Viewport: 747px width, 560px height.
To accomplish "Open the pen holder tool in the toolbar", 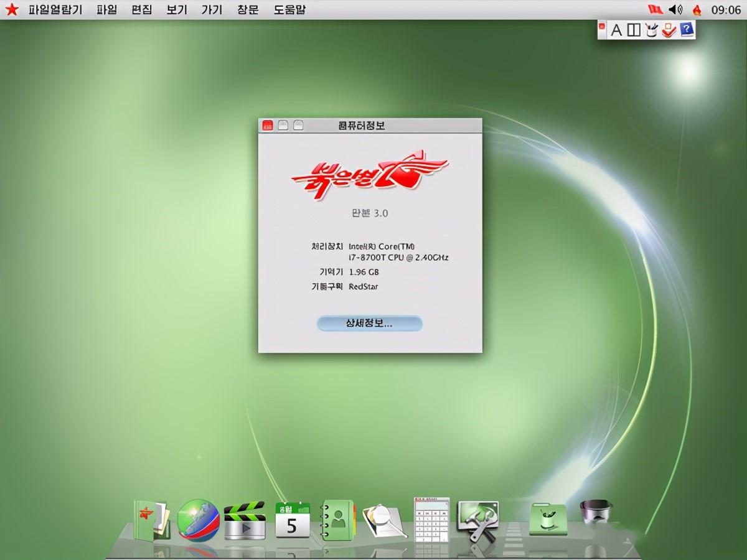I will pos(650,29).
